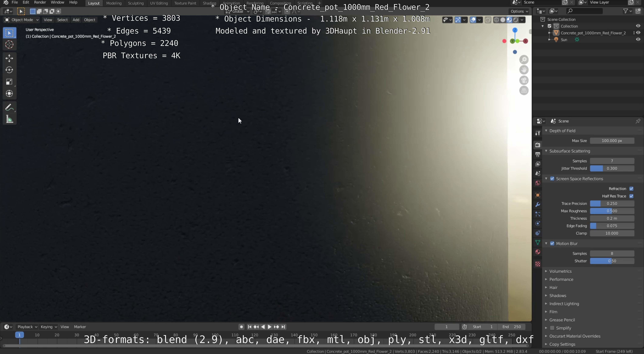Select the Measure ruler tool
The width and height of the screenshot is (644, 354).
(x=9, y=119)
